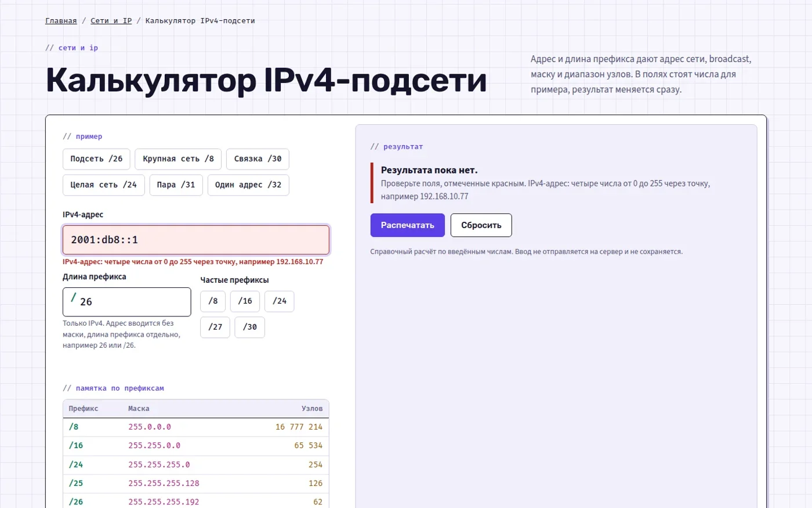Choose the /24 frequent prefix button
This screenshot has height=508, width=812.
coord(280,301)
